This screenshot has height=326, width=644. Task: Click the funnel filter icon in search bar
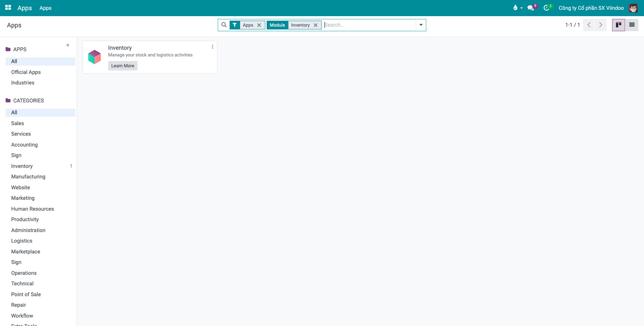click(x=235, y=25)
